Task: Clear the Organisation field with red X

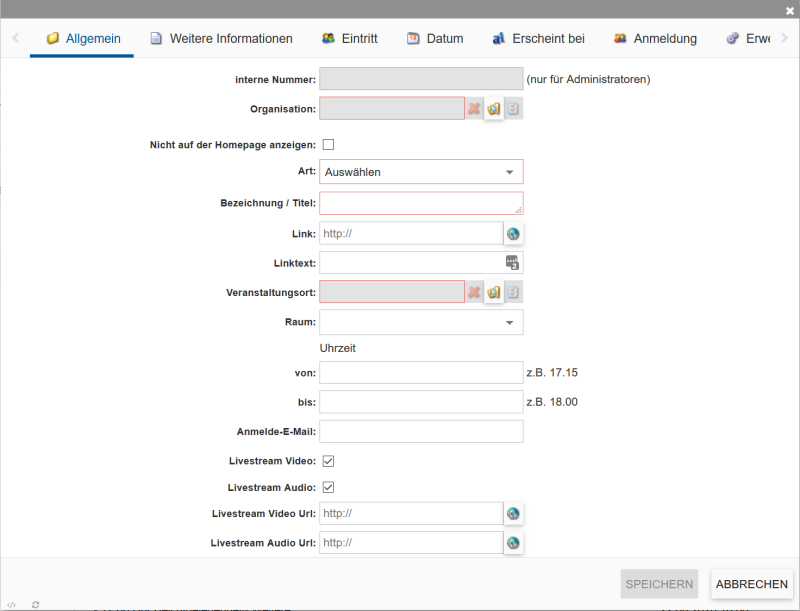Action: click(x=474, y=109)
